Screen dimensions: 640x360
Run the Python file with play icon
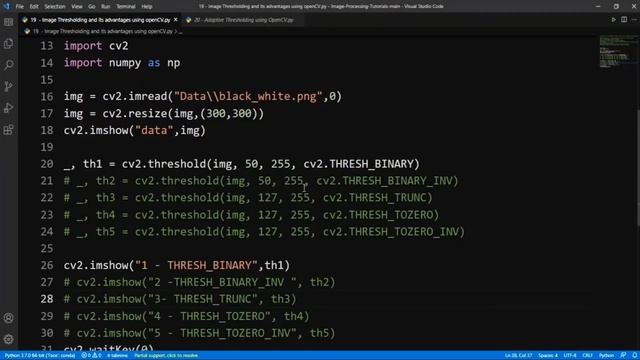coord(613,20)
